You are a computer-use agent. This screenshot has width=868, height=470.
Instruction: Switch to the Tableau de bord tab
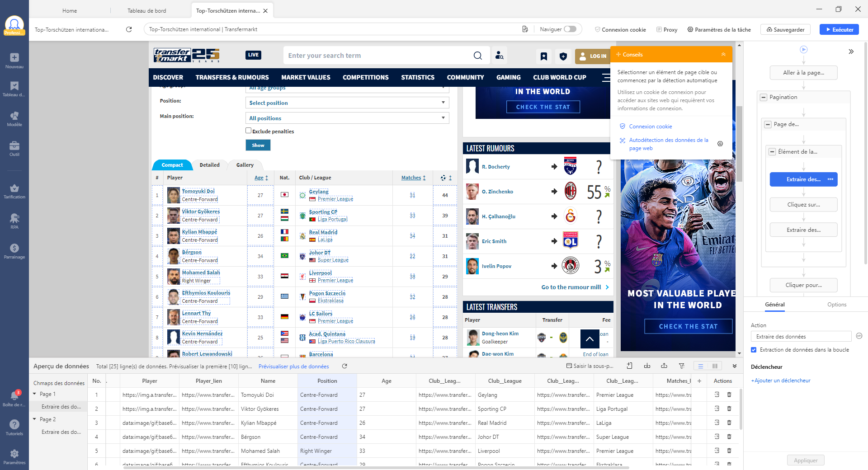(x=147, y=10)
